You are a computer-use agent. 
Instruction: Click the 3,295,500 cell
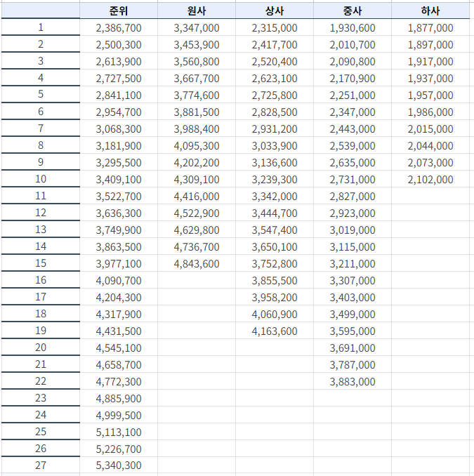point(119,163)
